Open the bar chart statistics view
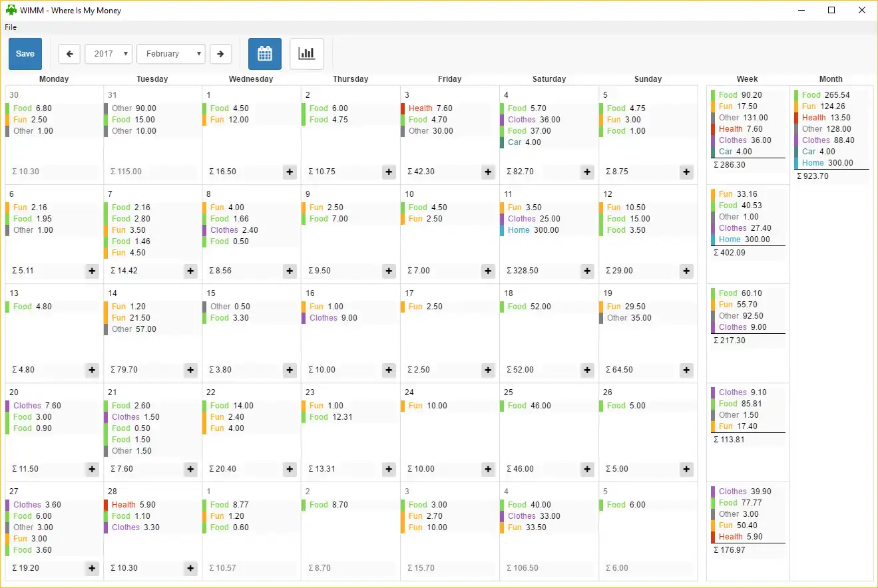This screenshot has width=878, height=588. click(307, 54)
